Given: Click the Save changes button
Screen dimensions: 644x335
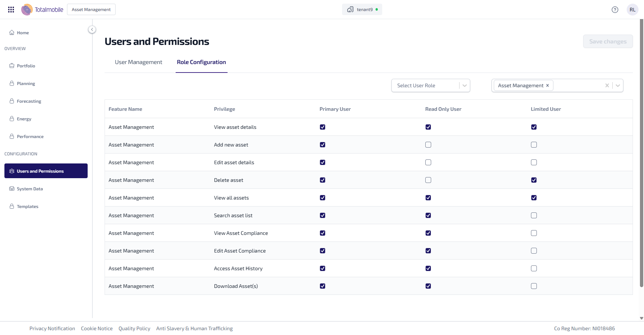Looking at the screenshot, I should [608, 42].
